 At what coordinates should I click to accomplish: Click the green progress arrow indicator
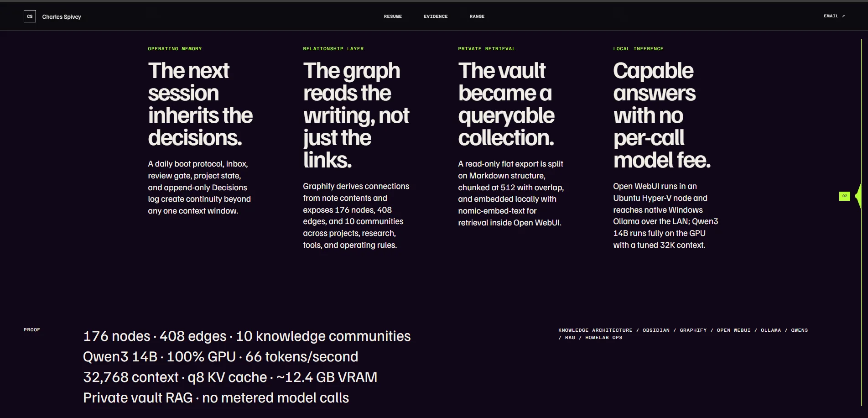pos(858,196)
